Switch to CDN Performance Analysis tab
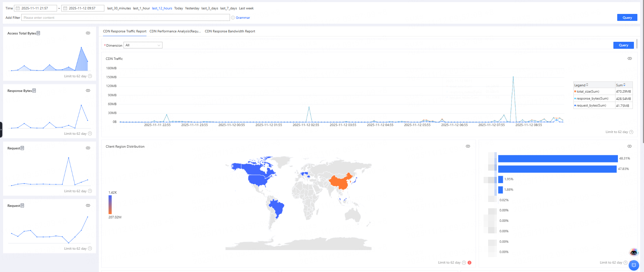Viewport: 644px width, 272px height. coord(175,31)
